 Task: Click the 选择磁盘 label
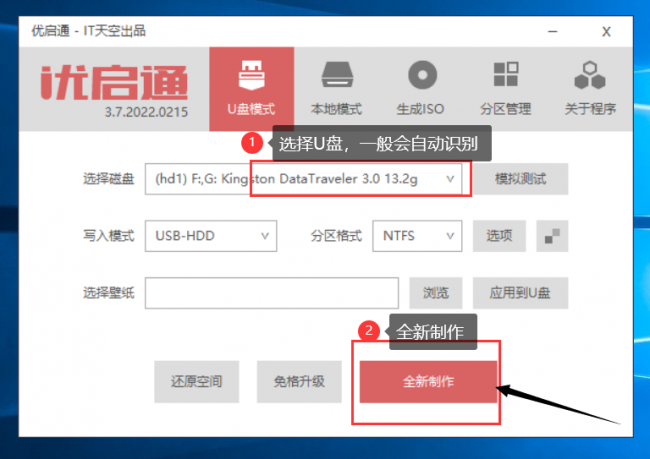click(109, 179)
